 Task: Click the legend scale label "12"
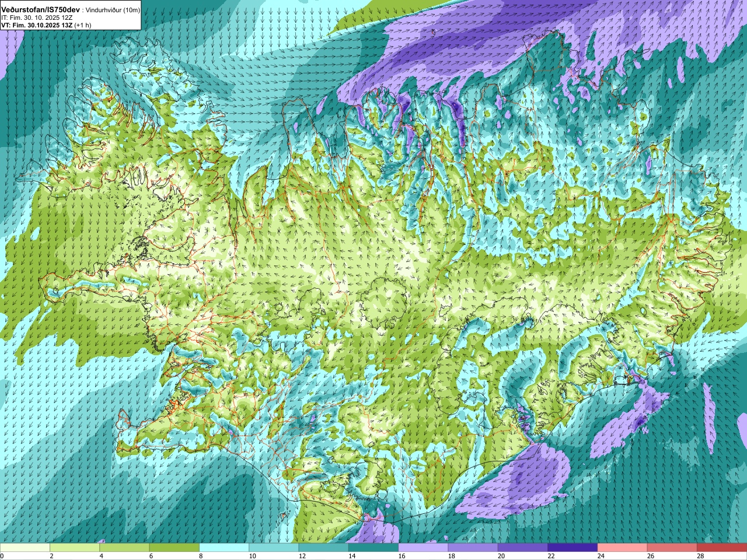coord(302,556)
